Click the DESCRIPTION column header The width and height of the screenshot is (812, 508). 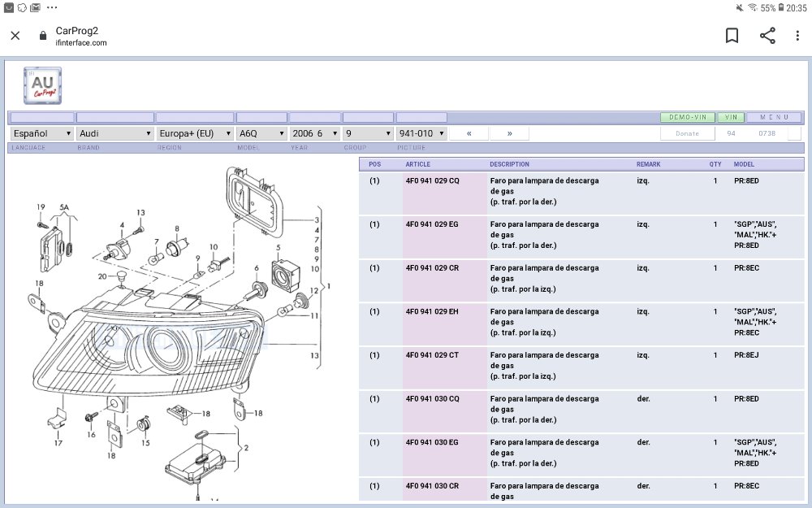pyautogui.click(x=510, y=164)
